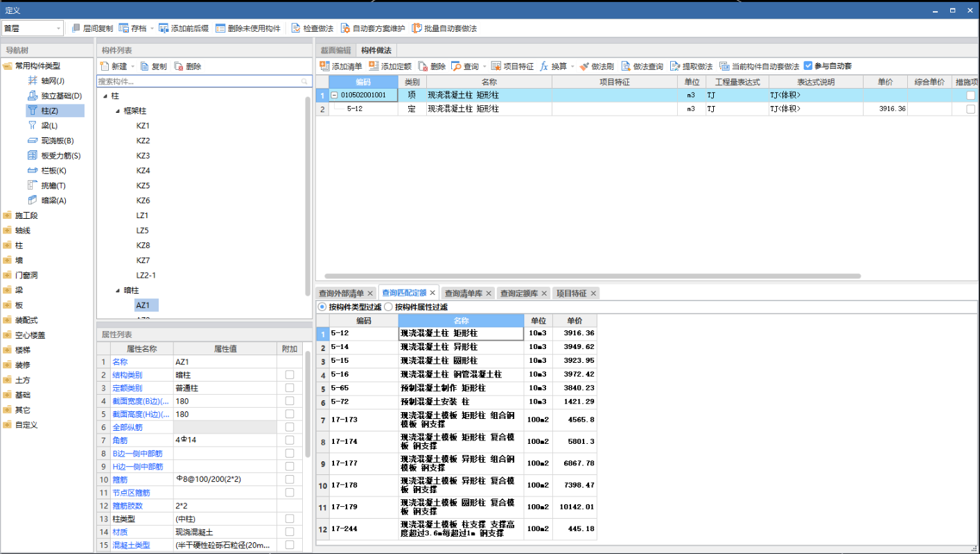Select 按构件类型过滤 radio option
The image size is (980, 554).
[x=322, y=307]
